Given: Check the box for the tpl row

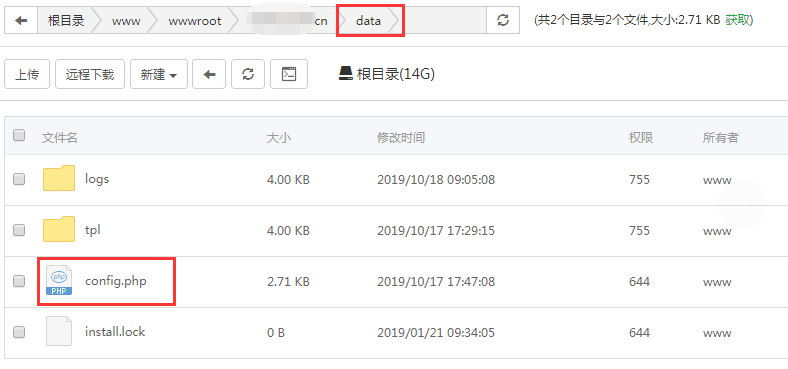Looking at the screenshot, I should (19, 230).
